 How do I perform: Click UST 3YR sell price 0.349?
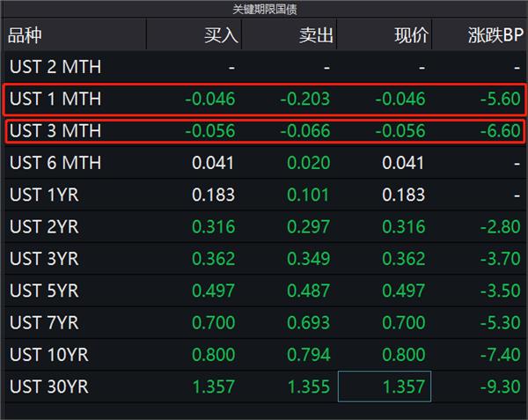[309, 259]
